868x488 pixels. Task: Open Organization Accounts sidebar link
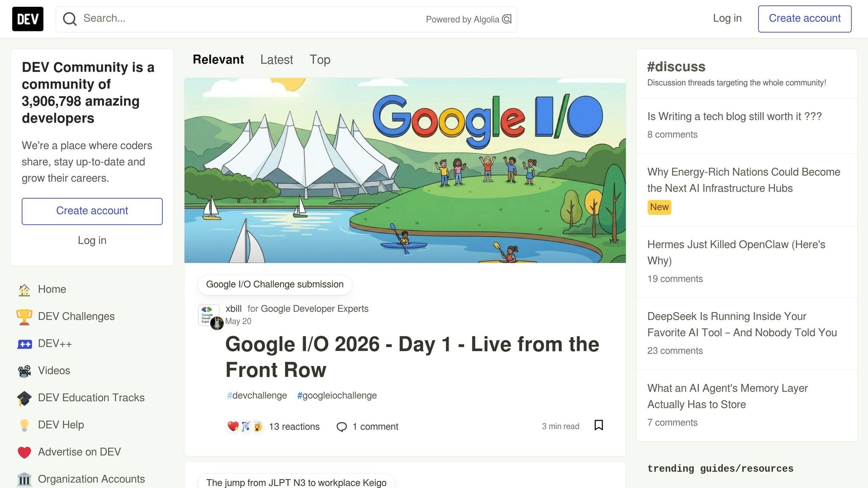[92, 480]
